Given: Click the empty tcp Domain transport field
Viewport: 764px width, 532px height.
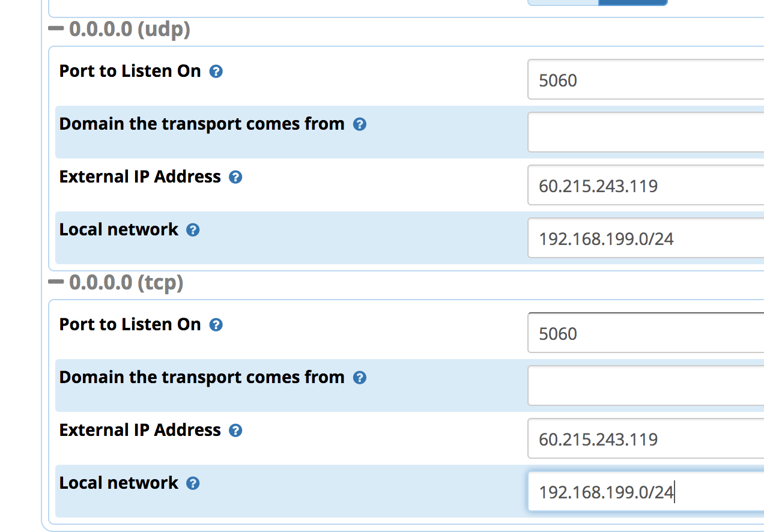Looking at the screenshot, I should coord(646,385).
